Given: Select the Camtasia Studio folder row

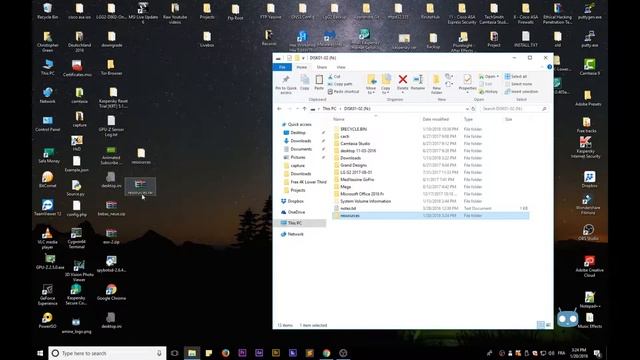Looking at the screenshot, I should point(431,144).
